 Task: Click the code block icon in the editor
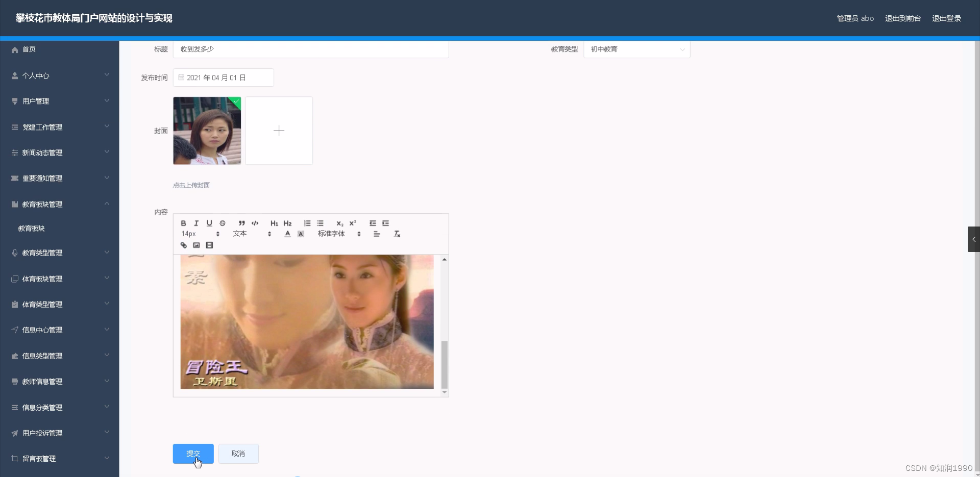coord(255,223)
